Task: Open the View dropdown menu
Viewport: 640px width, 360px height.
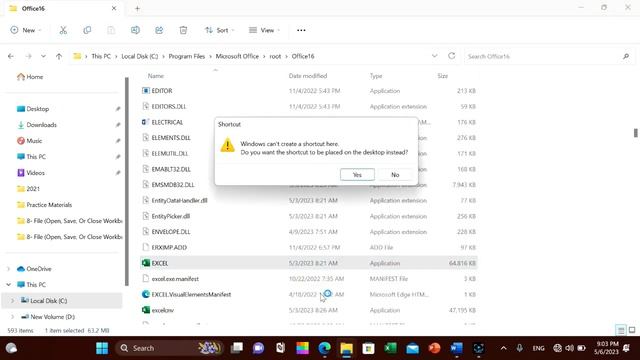Action: click(x=264, y=30)
